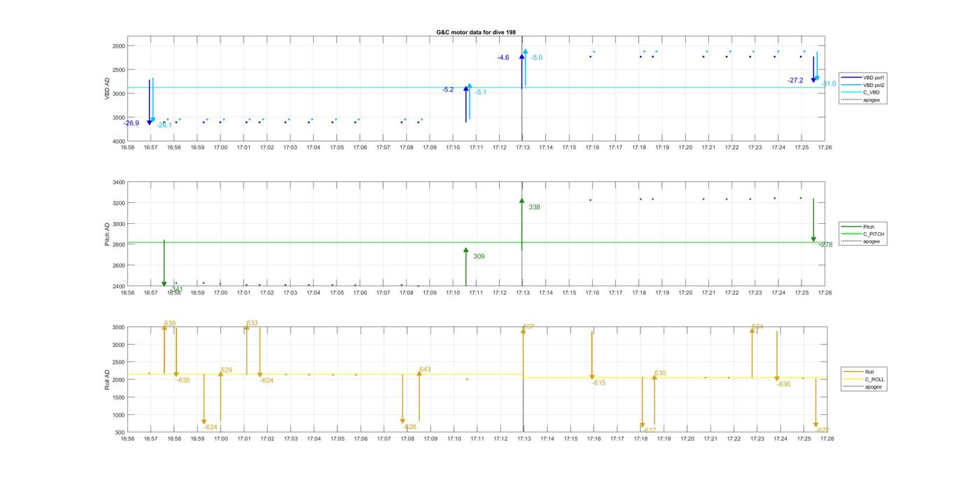The image size is (980, 485).
Task: Click the '629' roll data label
Action: 226,370
